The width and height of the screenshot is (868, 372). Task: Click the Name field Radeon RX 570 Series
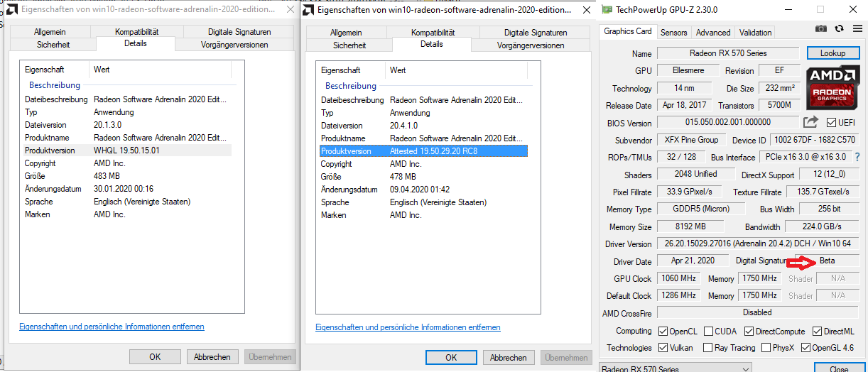(728, 53)
